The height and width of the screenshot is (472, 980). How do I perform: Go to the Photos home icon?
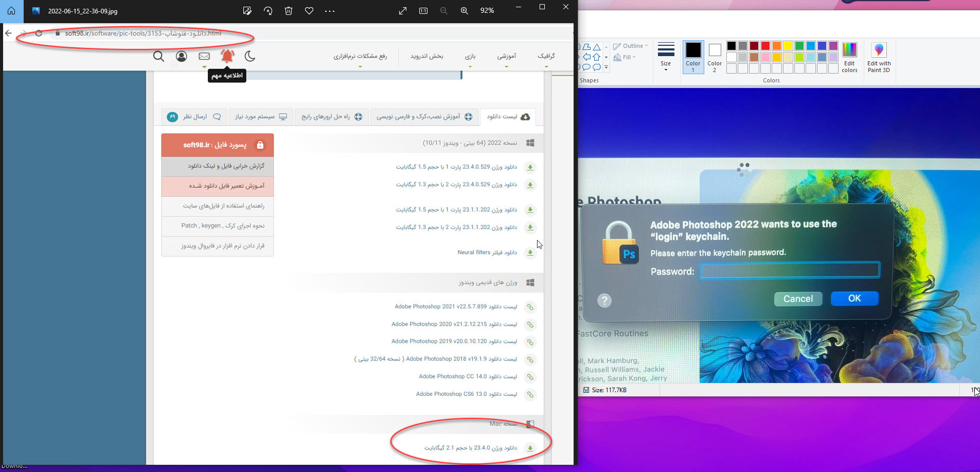[x=11, y=11]
